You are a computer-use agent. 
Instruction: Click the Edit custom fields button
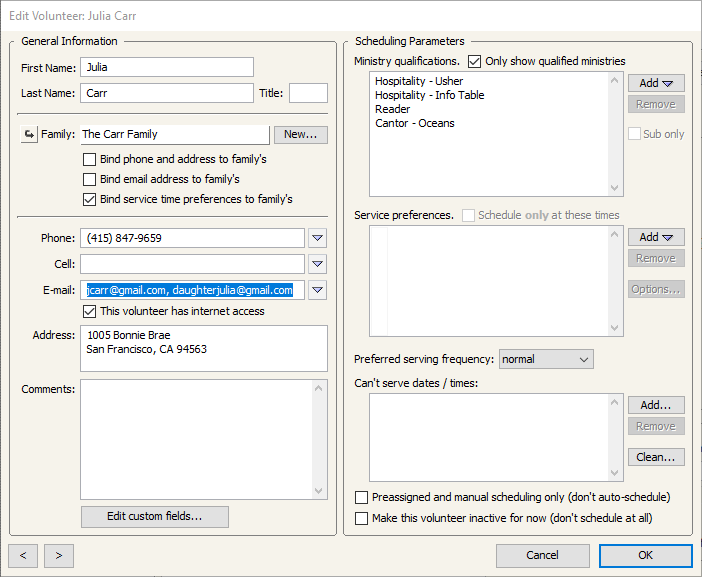(155, 516)
